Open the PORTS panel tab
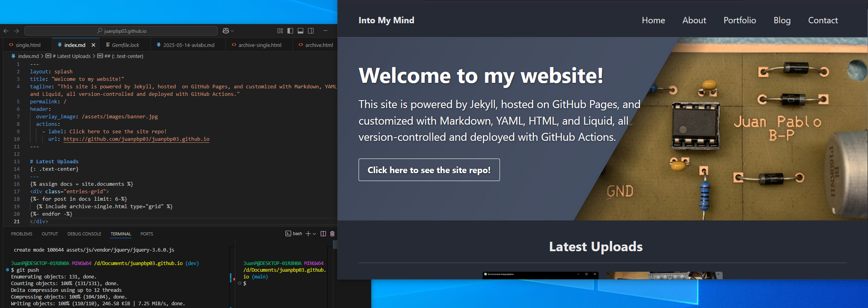Viewport: 868px width, 308px height. [x=147, y=234]
